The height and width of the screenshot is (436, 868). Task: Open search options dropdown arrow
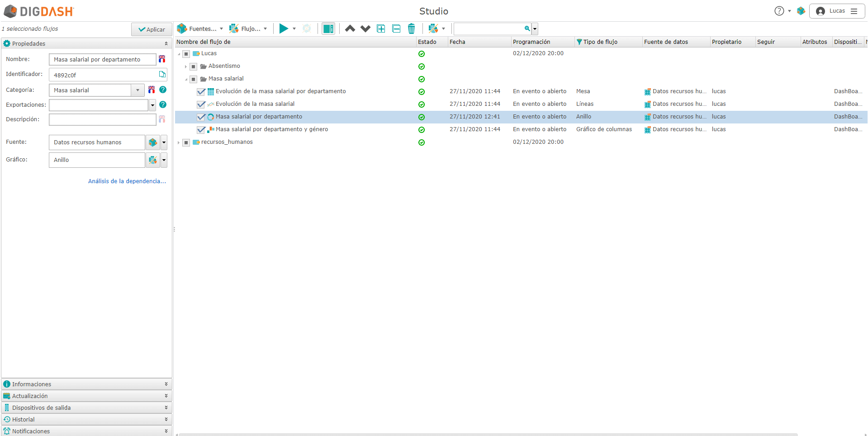pos(535,29)
